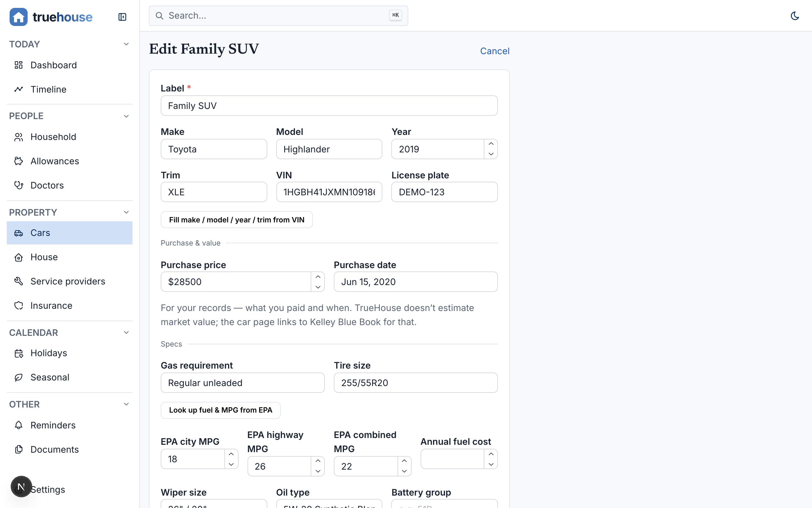The height and width of the screenshot is (508, 812).
Task: Increase the Purchase price
Action: click(318, 277)
